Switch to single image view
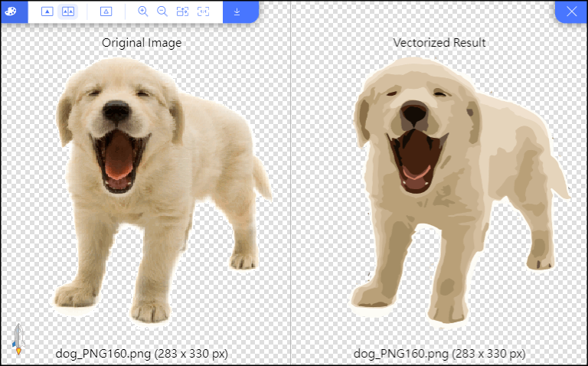This screenshot has height=366, width=588. pyautogui.click(x=47, y=11)
